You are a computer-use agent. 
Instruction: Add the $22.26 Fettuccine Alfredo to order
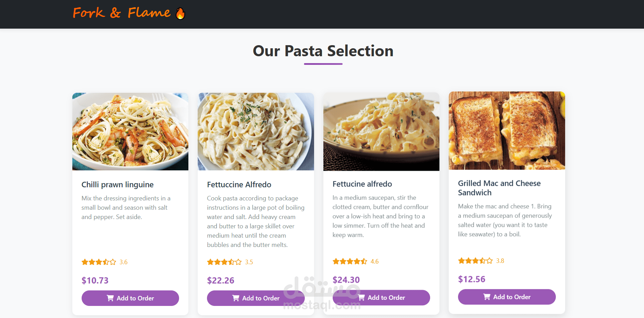256,298
